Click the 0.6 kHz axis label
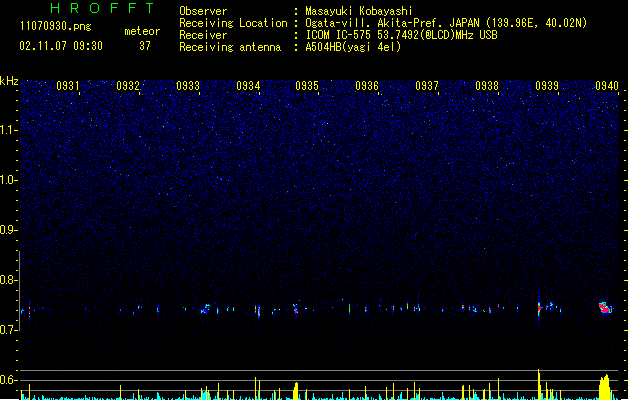The width and height of the screenshot is (629, 400). coord(8,380)
